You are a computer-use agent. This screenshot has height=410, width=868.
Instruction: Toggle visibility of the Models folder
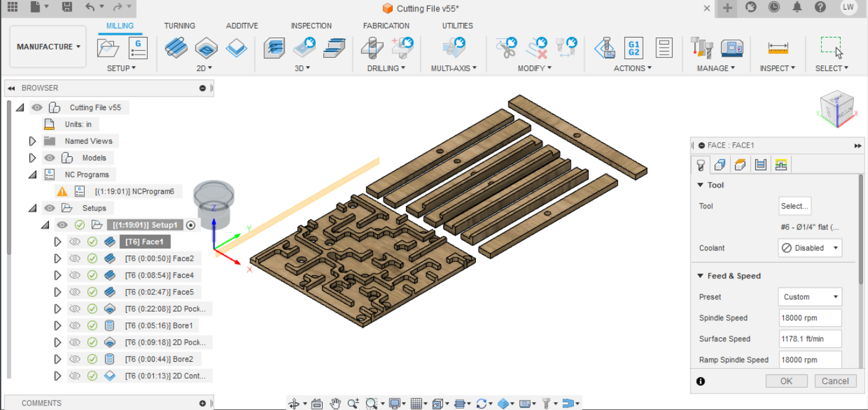coord(49,158)
